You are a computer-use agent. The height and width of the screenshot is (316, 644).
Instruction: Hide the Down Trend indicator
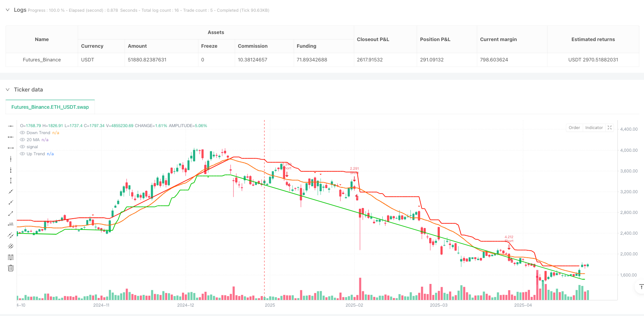22,133
